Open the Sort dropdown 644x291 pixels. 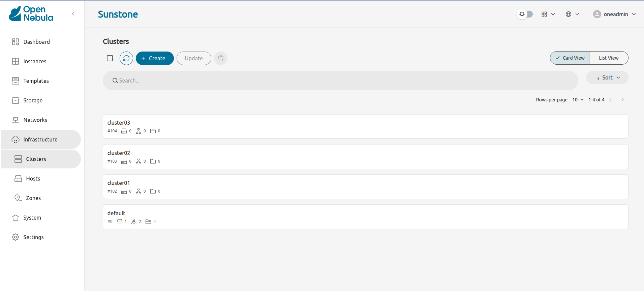coord(607,77)
